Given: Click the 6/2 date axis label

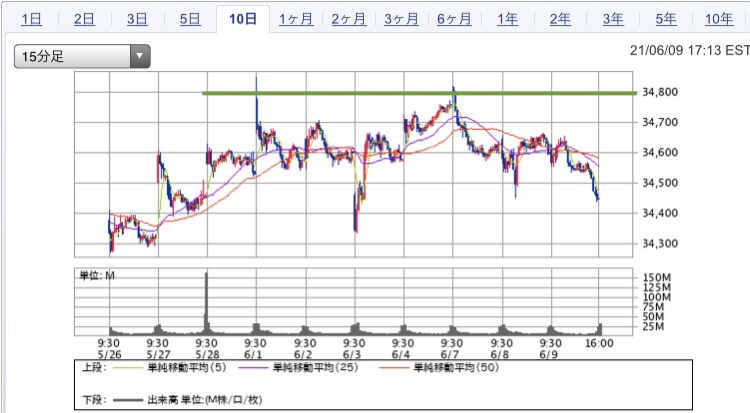Looking at the screenshot, I should click(303, 355).
